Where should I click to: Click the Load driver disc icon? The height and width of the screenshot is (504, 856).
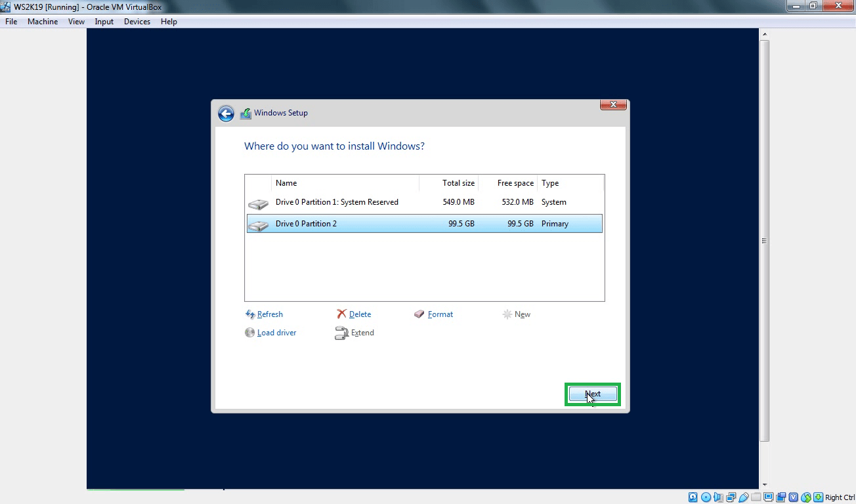pos(249,333)
